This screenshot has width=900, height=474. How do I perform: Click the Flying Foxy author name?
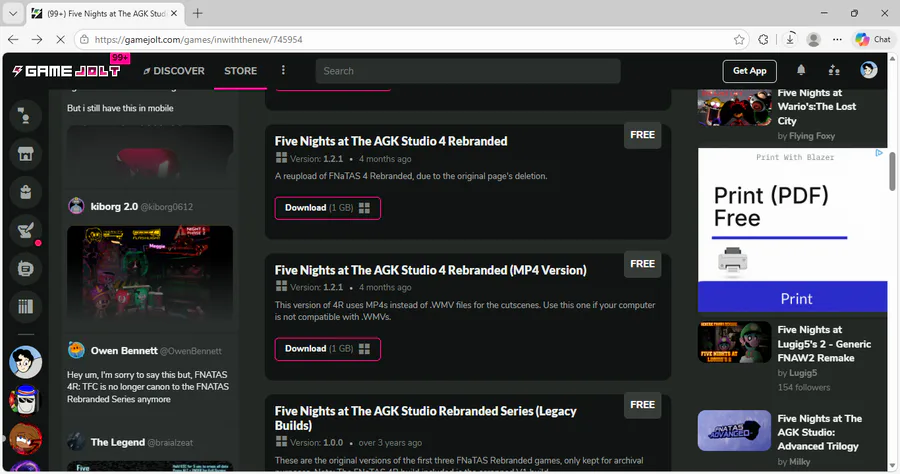(812, 136)
